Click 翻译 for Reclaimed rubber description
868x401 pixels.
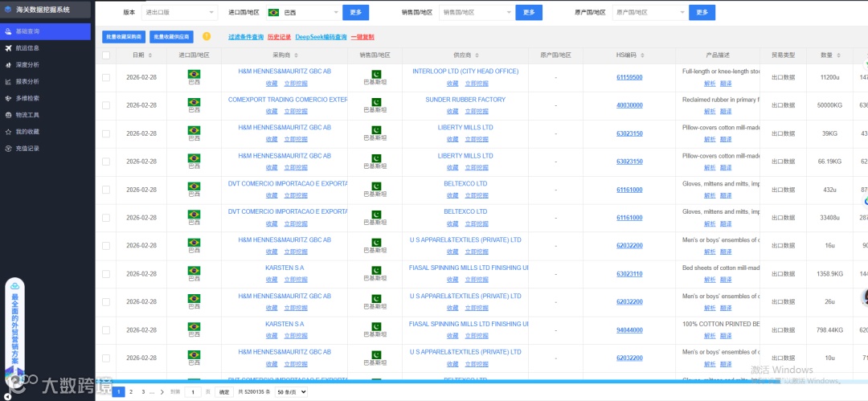[x=726, y=112]
